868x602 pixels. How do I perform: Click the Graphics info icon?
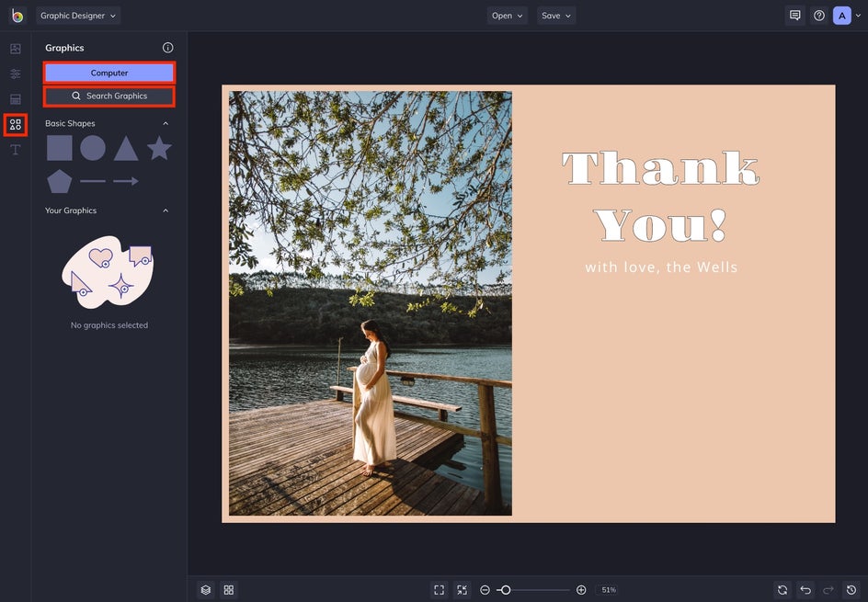167,48
